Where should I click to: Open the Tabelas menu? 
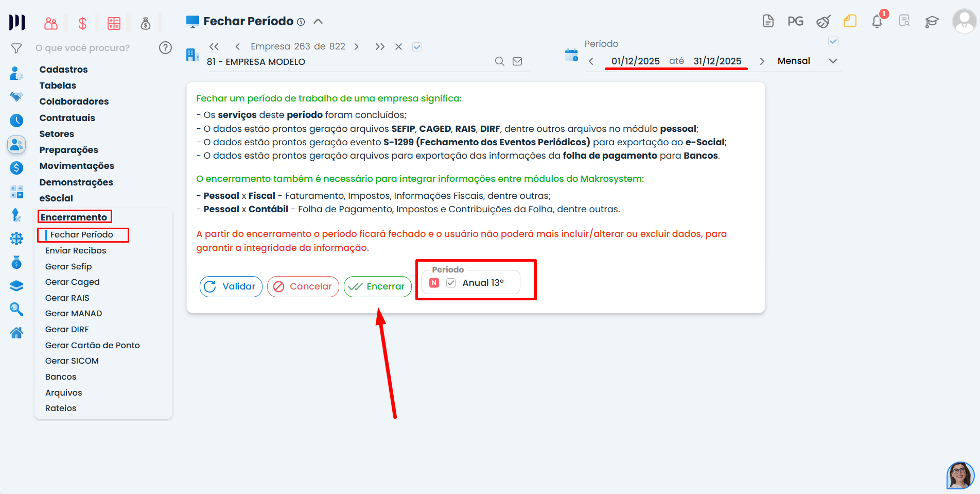[x=58, y=86]
